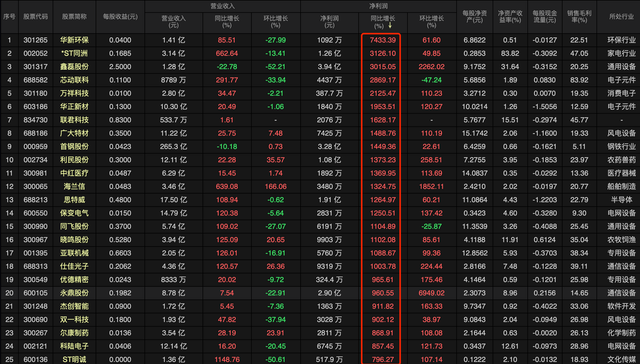Sort by the 净利润(元) sub-column header
Viewport: 640px width, 364px height.
tap(329, 22)
